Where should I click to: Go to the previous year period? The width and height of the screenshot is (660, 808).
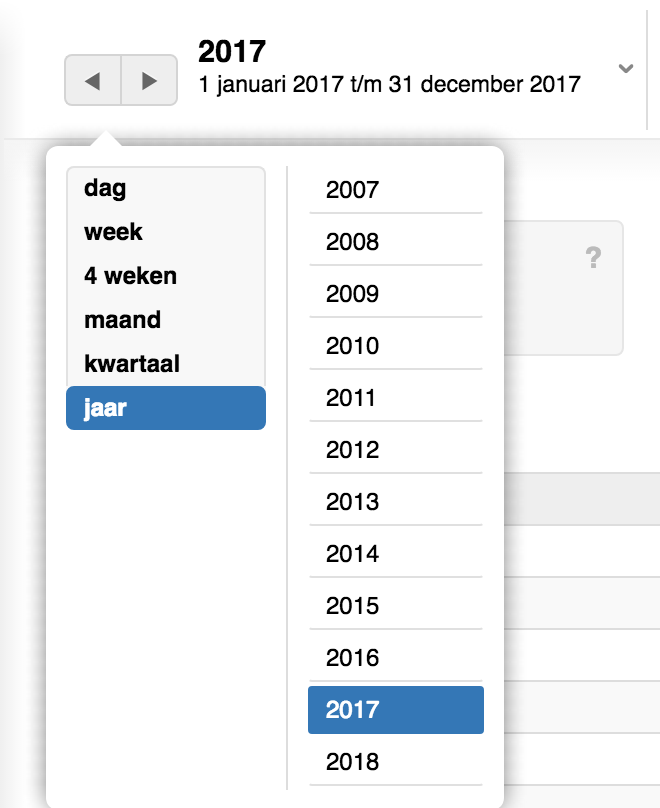pyautogui.click(x=93, y=81)
